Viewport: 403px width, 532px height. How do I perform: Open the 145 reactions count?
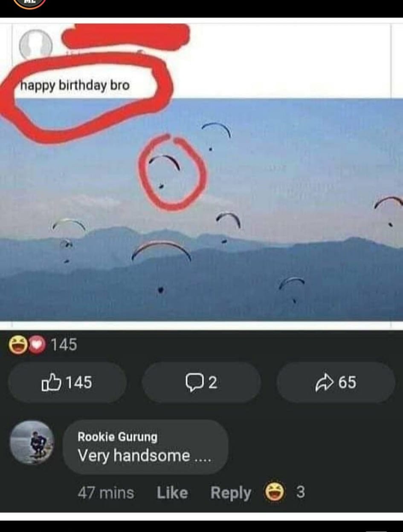pyautogui.click(x=64, y=345)
